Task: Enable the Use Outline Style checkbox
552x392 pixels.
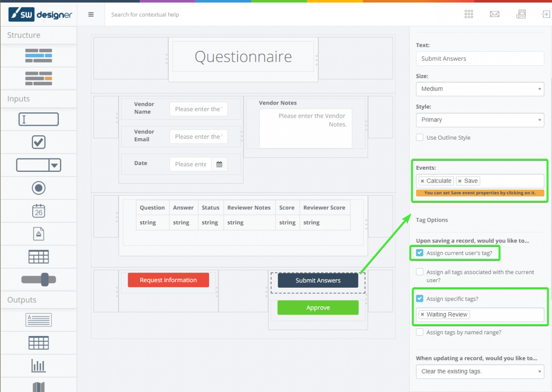Action: 420,137
